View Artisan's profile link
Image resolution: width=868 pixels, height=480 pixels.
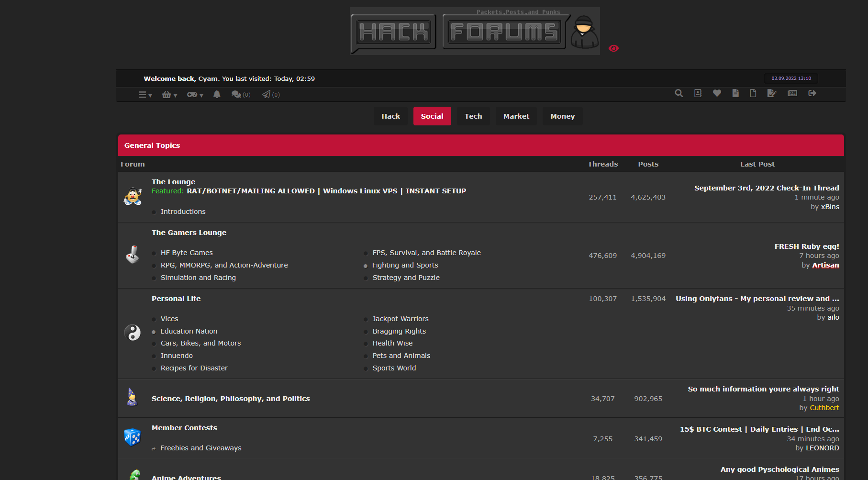click(825, 265)
